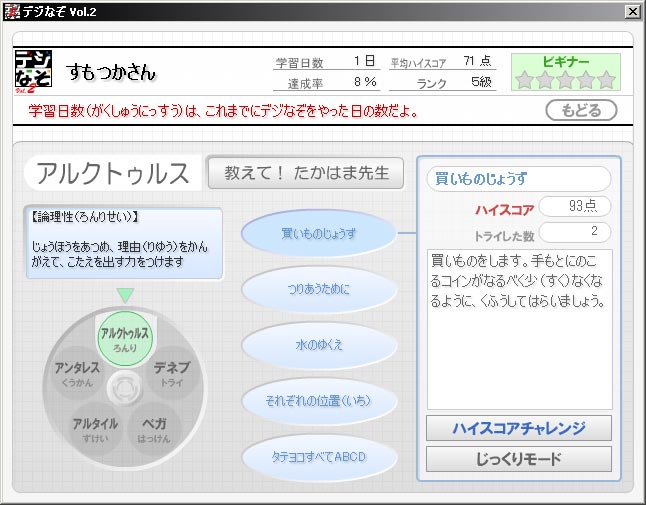Start じっくりモード
646x505 pixels.
tap(518, 459)
